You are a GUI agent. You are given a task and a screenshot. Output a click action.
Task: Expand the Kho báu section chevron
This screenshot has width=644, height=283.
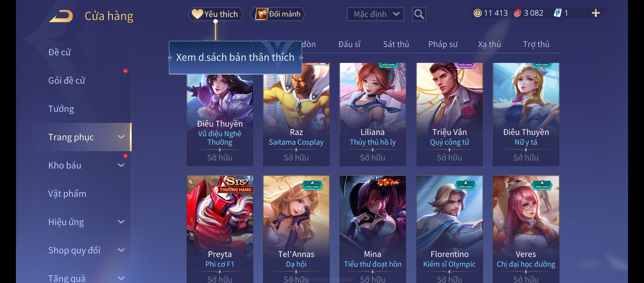pyautogui.click(x=121, y=165)
